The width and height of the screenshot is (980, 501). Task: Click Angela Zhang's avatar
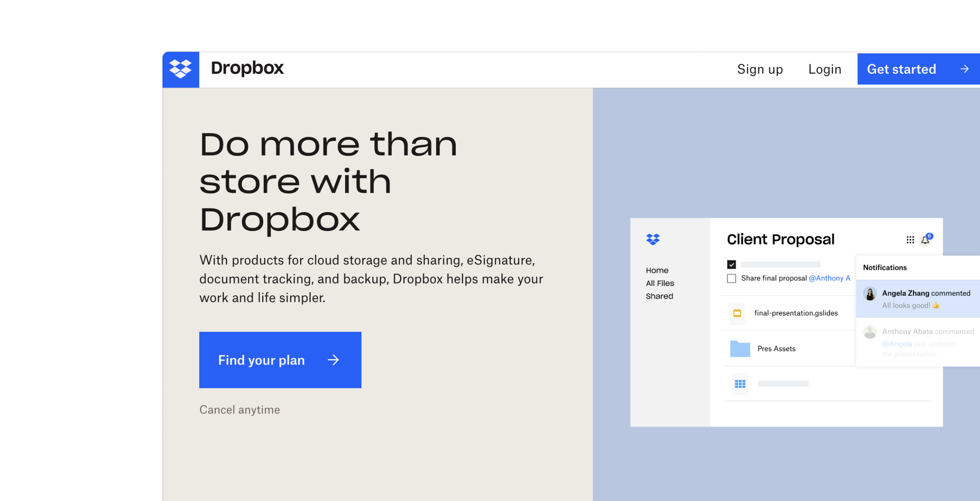point(870,294)
